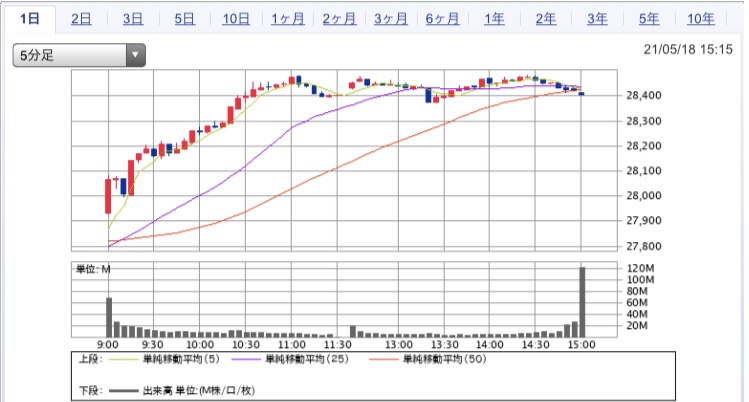Switch to the 3日 period tab
Screen dimensions: 749x402
point(133,19)
